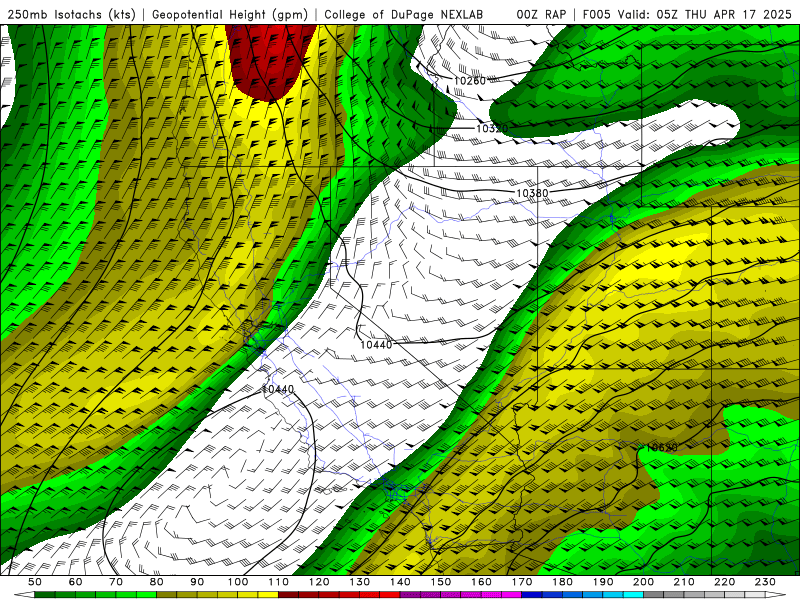Click the 'Geopotential Height (gpm)' title text
Screen dimensions: 800x600
[x=230, y=15]
